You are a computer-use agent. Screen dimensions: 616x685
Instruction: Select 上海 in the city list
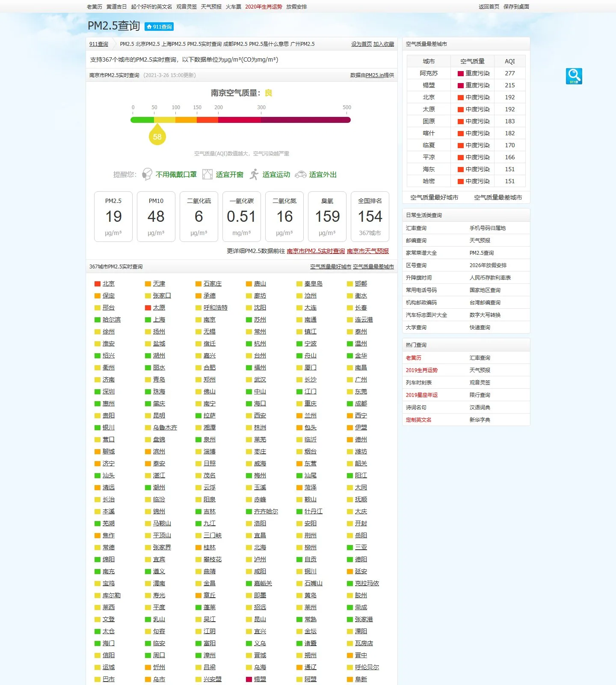tap(159, 320)
